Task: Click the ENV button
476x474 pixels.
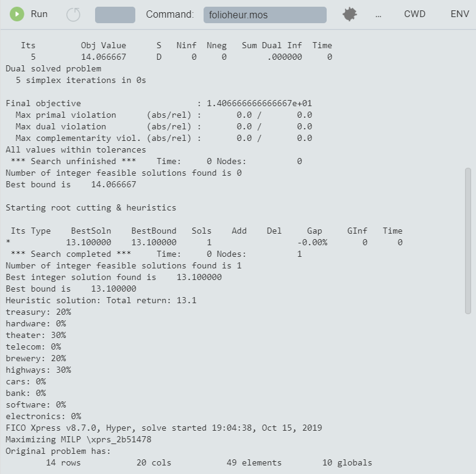Action: click(x=460, y=14)
